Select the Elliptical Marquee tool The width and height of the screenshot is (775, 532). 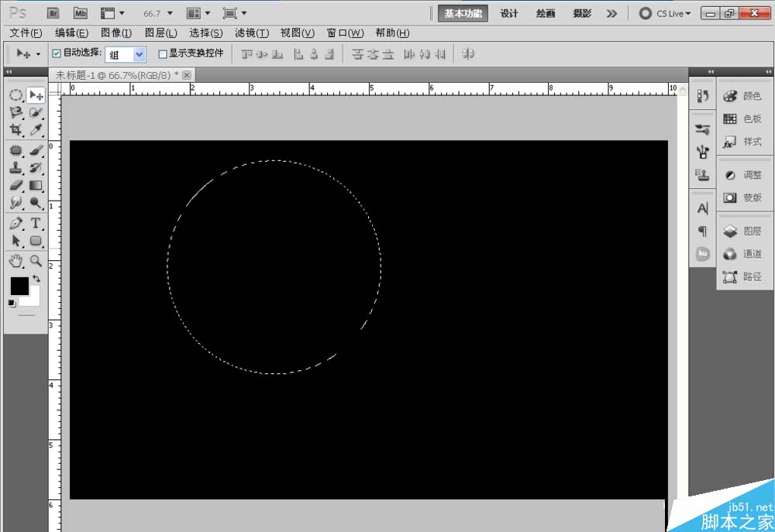click(x=16, y=94)
